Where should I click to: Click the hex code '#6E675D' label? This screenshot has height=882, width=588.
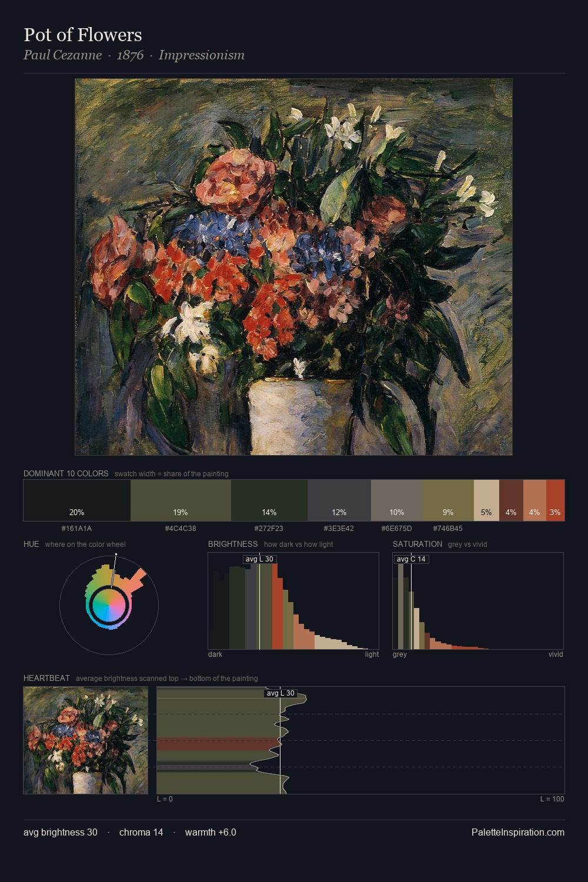pyautogui.click(x=397, y=528)
